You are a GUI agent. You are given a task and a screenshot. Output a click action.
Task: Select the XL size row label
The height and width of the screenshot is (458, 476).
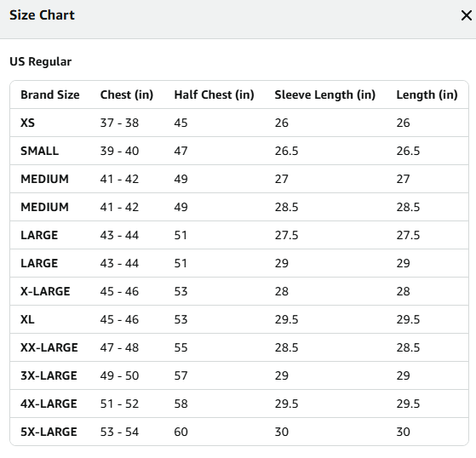27,319
